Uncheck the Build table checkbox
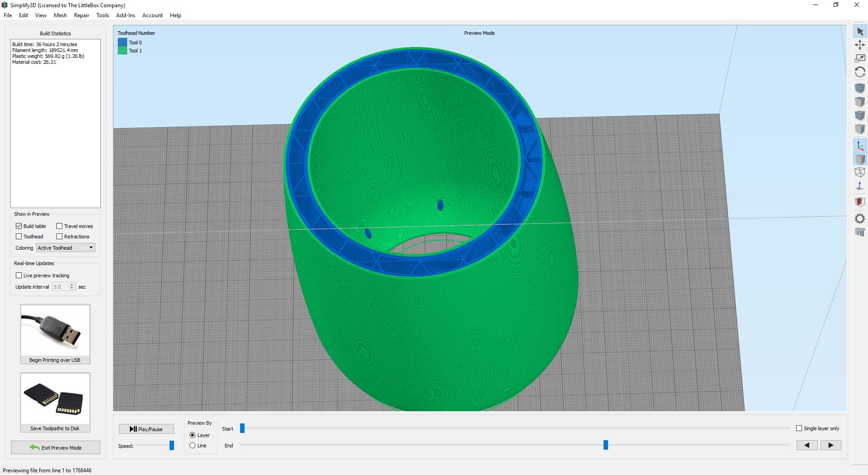This screenshot has width=868, height=475. [19, 226]
